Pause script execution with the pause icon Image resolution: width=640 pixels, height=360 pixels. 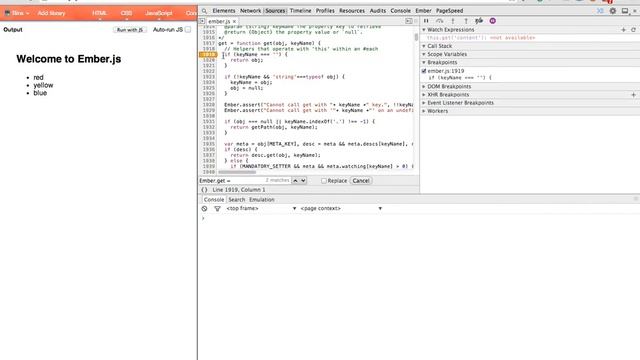pos(426,21)
